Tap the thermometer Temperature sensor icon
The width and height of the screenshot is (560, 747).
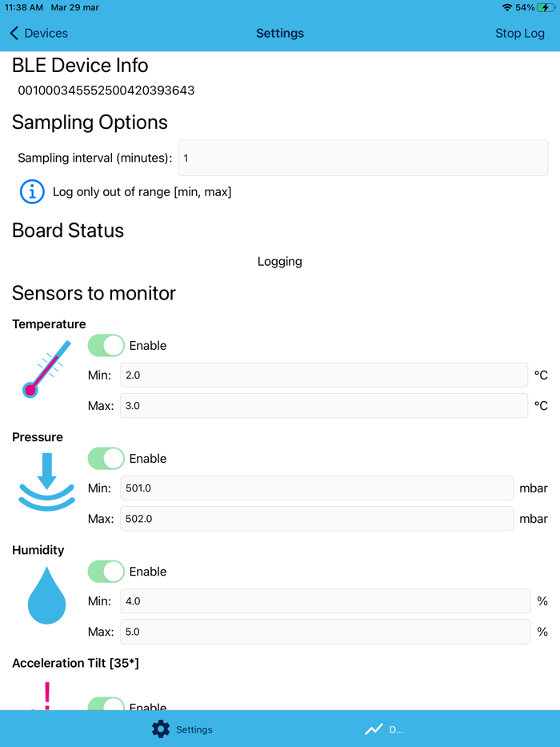tap(45, 369)
